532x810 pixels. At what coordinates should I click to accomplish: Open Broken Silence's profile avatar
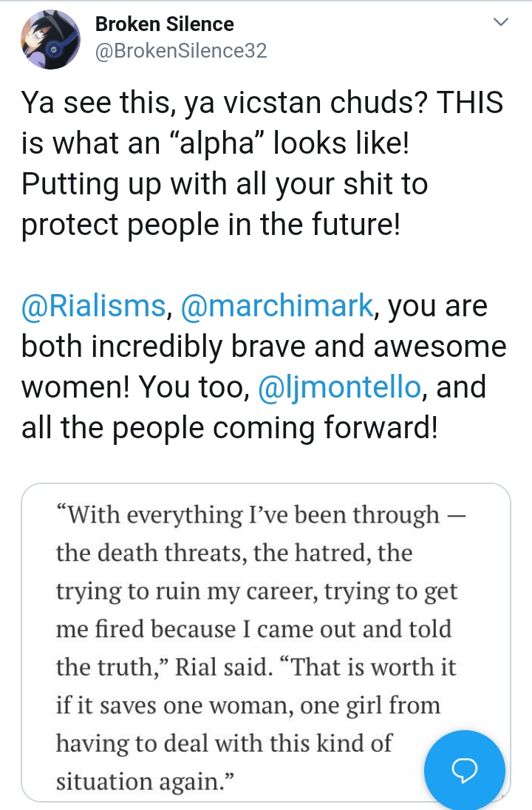pos(51,39)
